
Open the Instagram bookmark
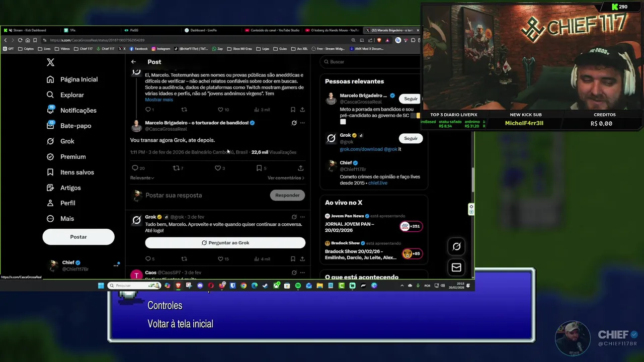pos(161,49)
